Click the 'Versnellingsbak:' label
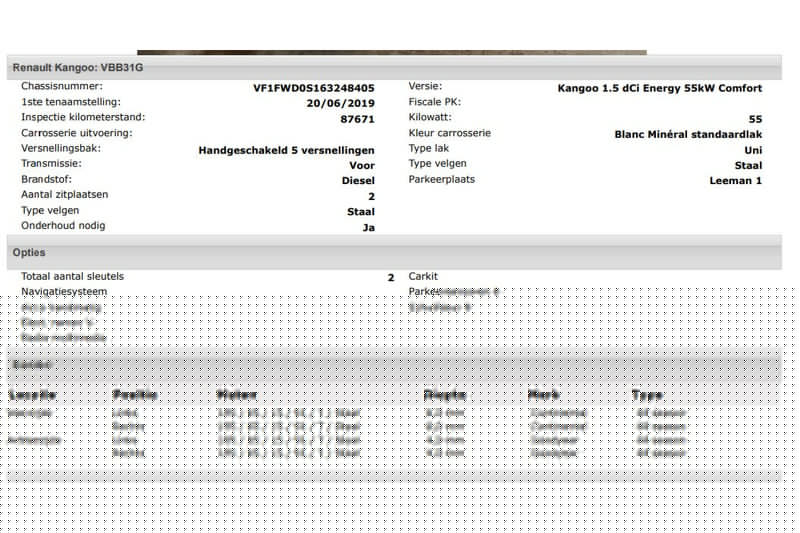Screen dimensions: 800x533 61,148
